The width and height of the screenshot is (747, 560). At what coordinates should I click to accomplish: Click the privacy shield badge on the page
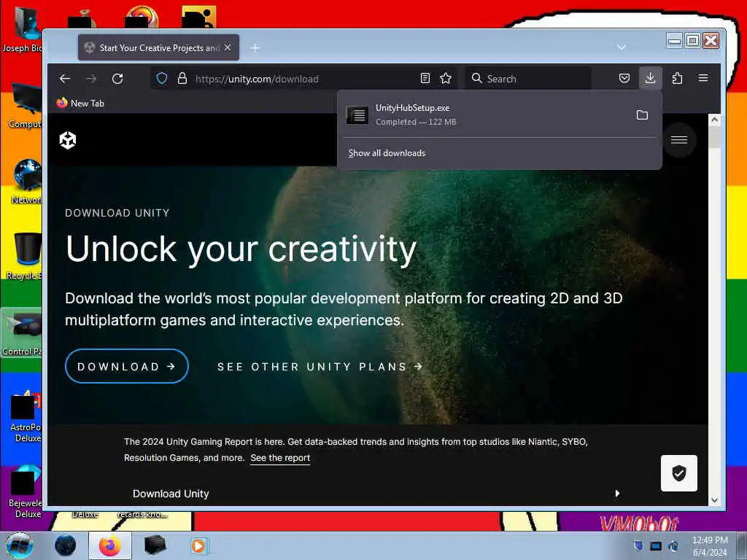(679, 472)
